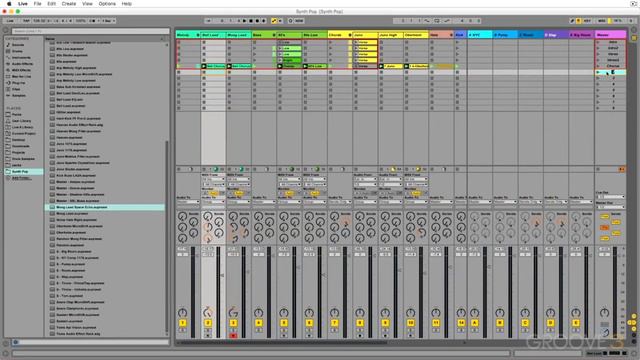Toggle track activator 4 on the Bass track
The height and width of the screenshot is (360, 640).
pyautogui.click(x=258, y=323)
